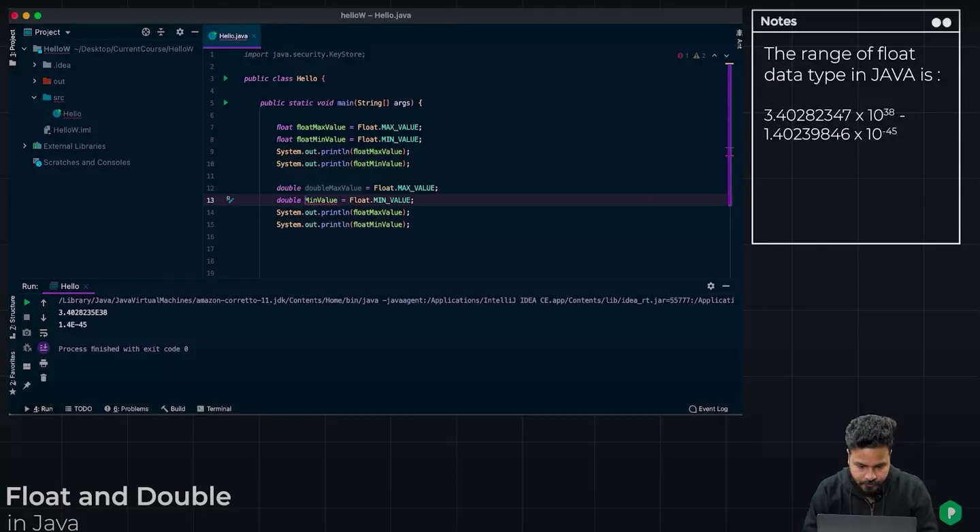Viewport: 980px width, 532px height.
Task: Run the main method from gutter arrow
Action: click(226, 103)
